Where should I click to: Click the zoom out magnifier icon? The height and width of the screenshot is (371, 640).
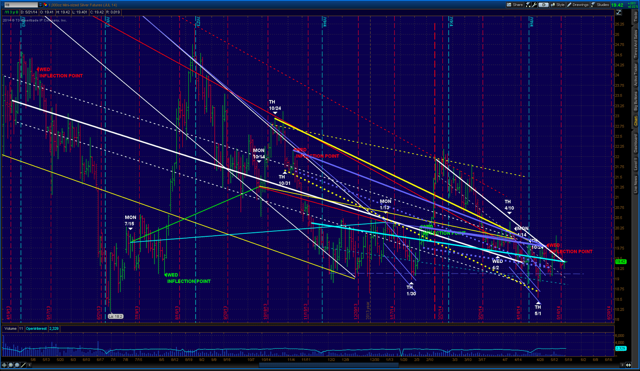pos(17,365)
